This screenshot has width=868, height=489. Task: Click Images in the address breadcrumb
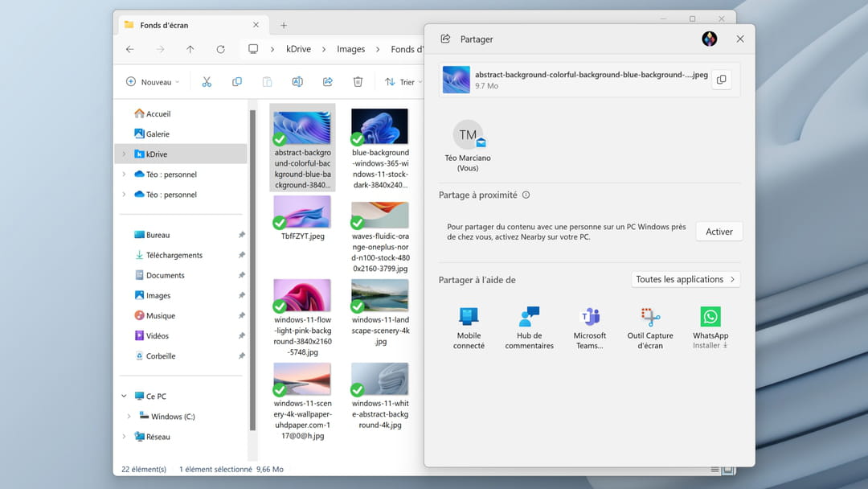351,49
